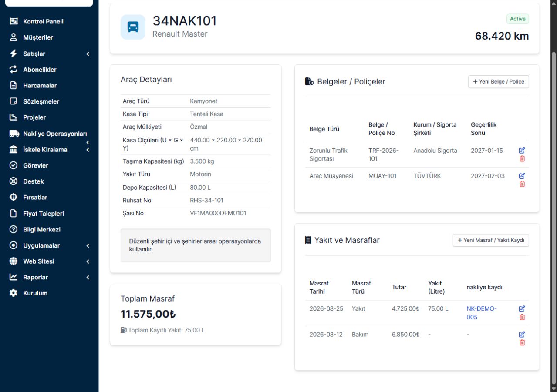Click the Toplam Masraf amount 11.575,00₺
The image size is (557, 392).
click(149, 314)
